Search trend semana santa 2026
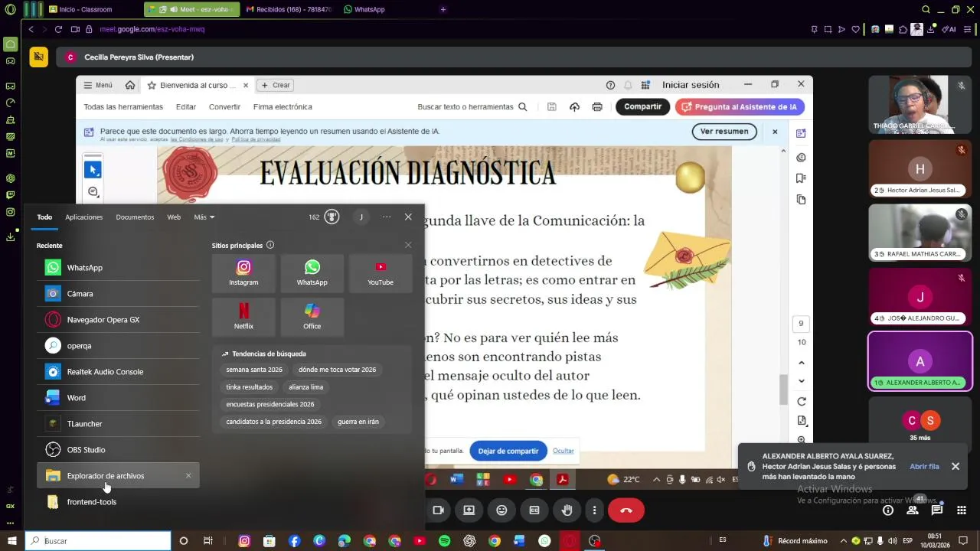980x551 pixels. pos(254,370)
